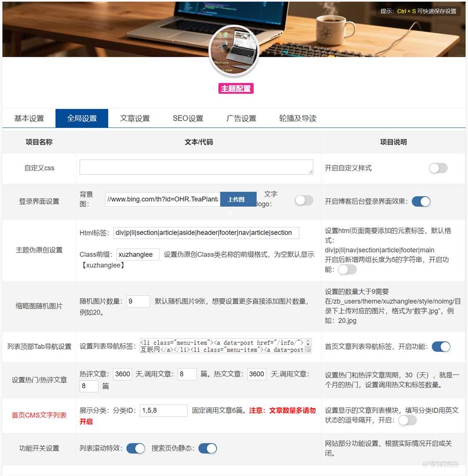Viewport: 468px width, 476px height.
Task: Disable the 博客后台登录界面效果 toggle
Action: tap(421, 201)
